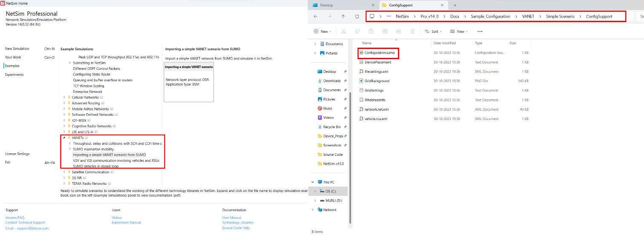Open the Cellular Networks documentation book icon
Viewport: 644px width, 235px height.
click(101, 97)
